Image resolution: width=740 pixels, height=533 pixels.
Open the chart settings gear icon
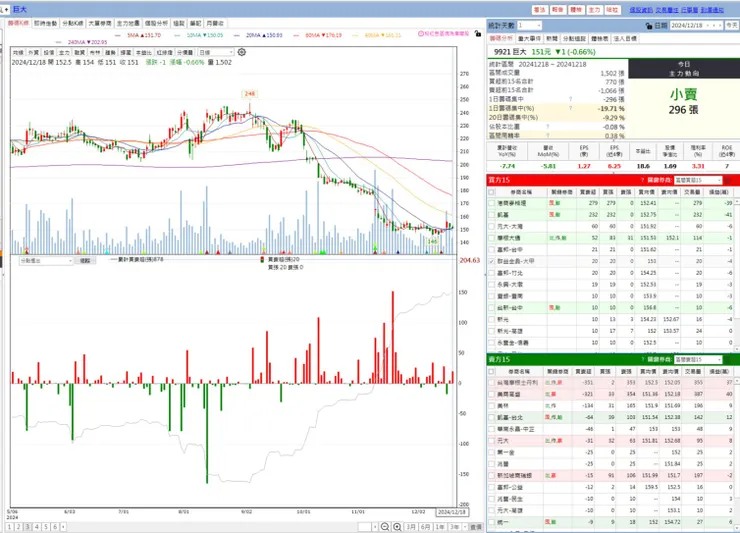242,52
